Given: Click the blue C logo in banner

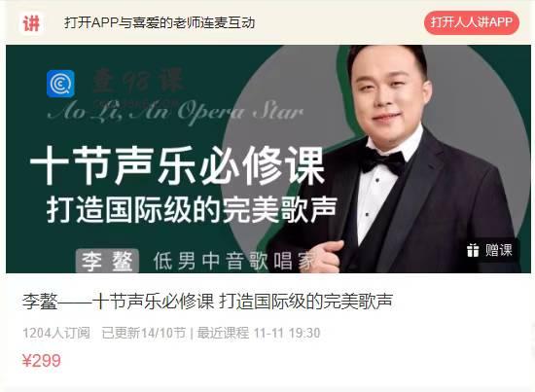Looking at the screenshot, I should click(x=60, y=84).
